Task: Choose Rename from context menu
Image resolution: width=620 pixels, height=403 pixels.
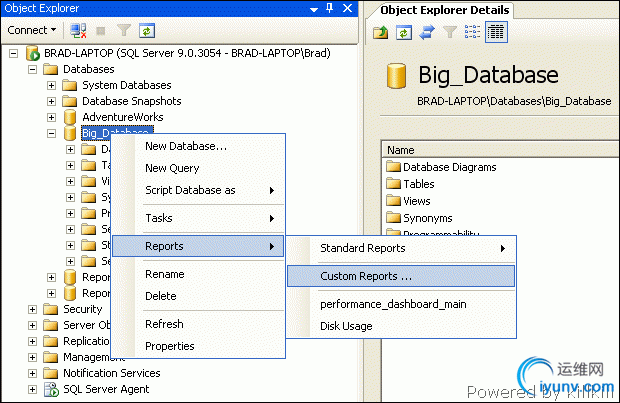Action: pos(198,274)
